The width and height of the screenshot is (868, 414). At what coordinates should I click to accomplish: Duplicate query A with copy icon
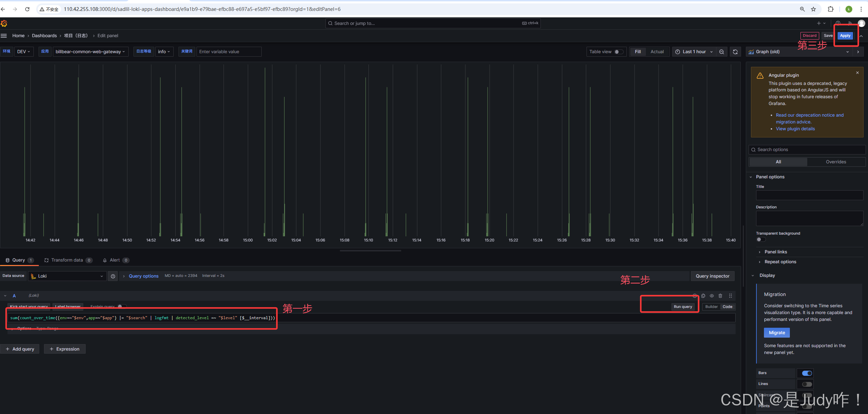click(703, 296)
